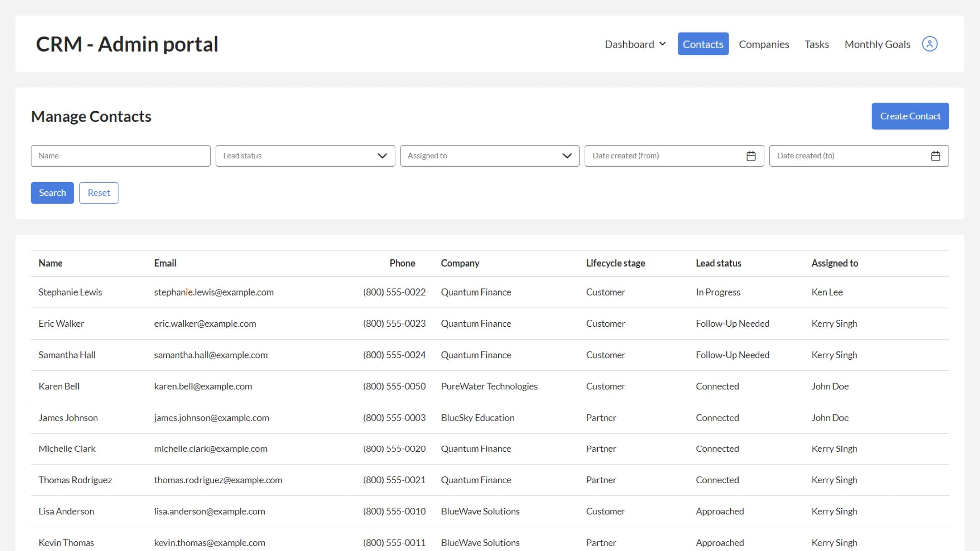Click in the Name filter field
980x551 pixels.
click(120, 156)
